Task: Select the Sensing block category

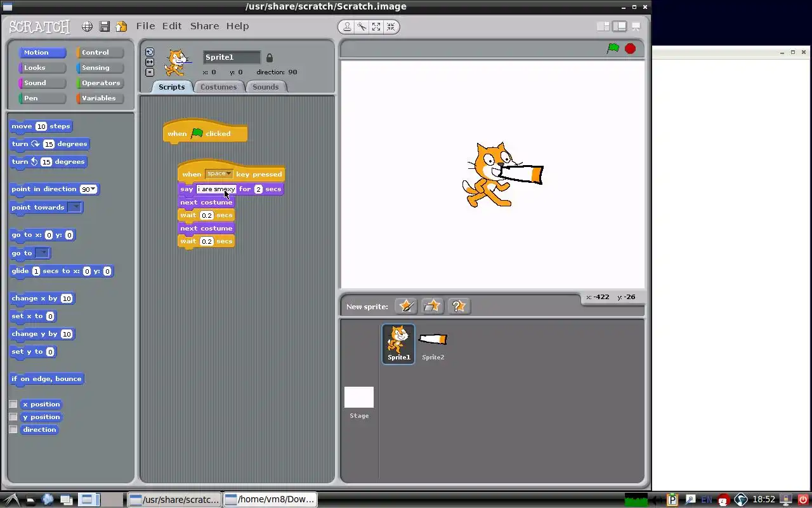Action: coord(100,68)
